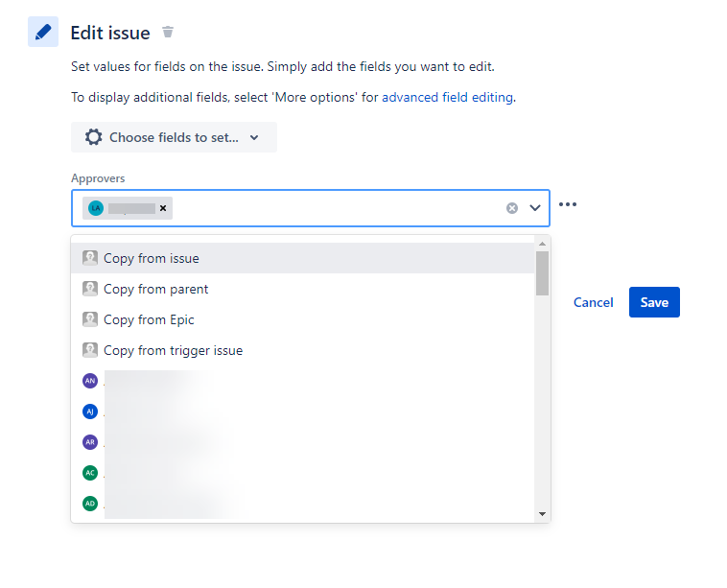
Task: Pick the user with AC avatar
Action: pyautogui.click(x=303, y=473)
